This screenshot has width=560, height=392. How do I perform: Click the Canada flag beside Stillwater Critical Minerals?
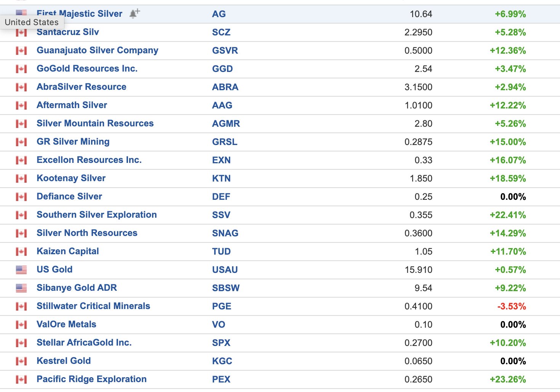(x=21, y=306)
